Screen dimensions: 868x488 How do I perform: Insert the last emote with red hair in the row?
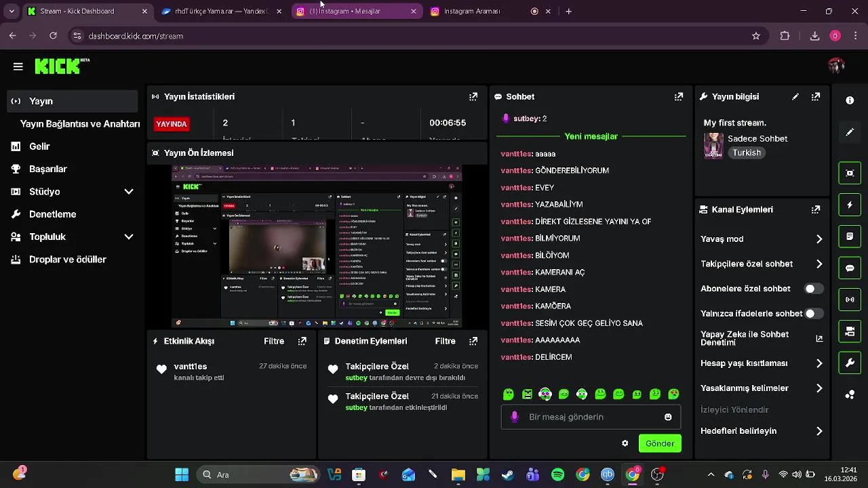[673, 394]
